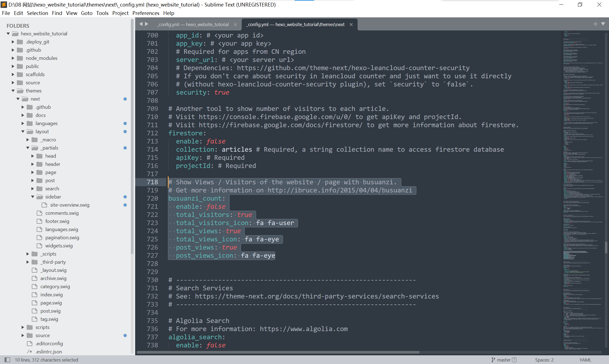Open the Goto menu
The width and height of the screenshot is (609, 364).
click(86, 13)
